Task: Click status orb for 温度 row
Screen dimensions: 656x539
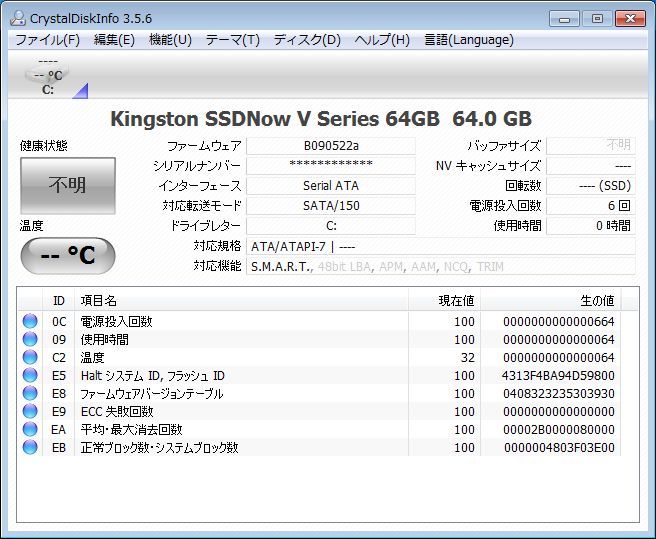Action: pos(30,357)
